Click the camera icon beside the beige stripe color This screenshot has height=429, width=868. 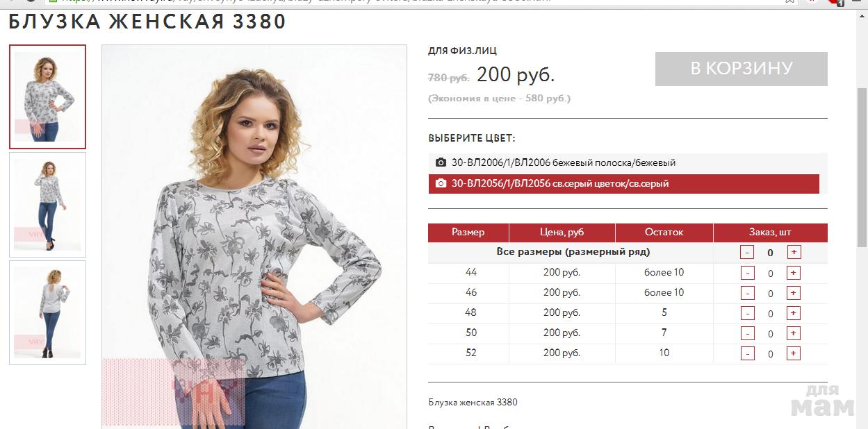tap(441, 162)
